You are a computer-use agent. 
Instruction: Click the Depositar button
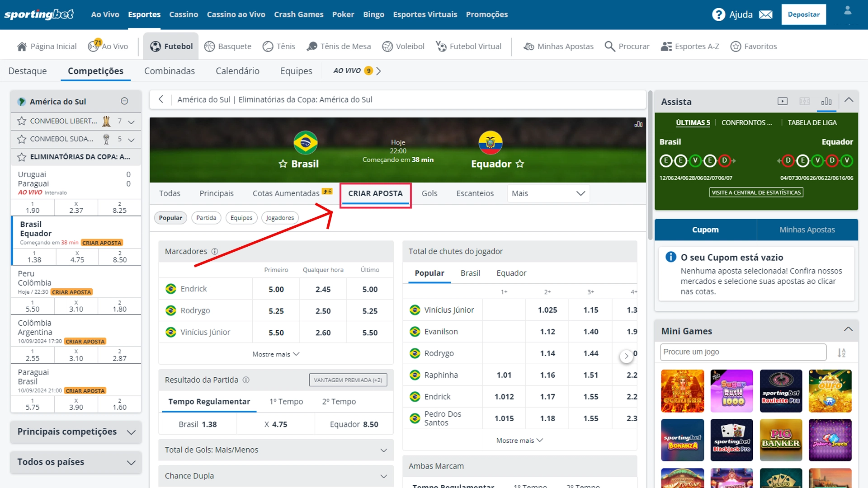[803, 14]
